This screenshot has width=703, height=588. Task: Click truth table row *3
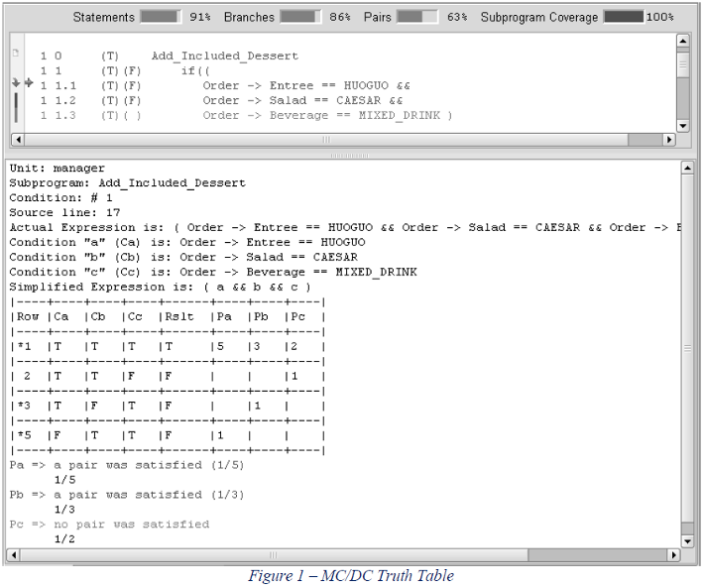pyautogui.click(x=168, y=406)
